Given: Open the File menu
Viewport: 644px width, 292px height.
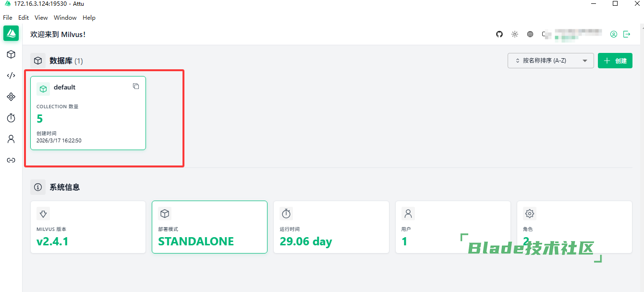Looking at the screenshot, I should [x=8, y=18].
